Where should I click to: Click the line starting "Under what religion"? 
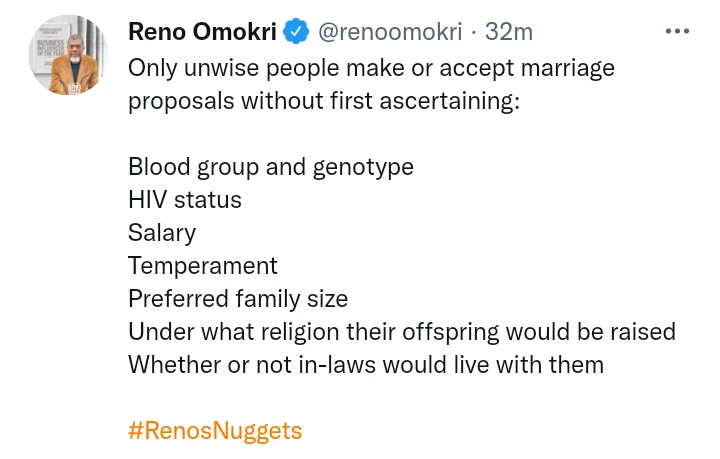tap(402, 331)
